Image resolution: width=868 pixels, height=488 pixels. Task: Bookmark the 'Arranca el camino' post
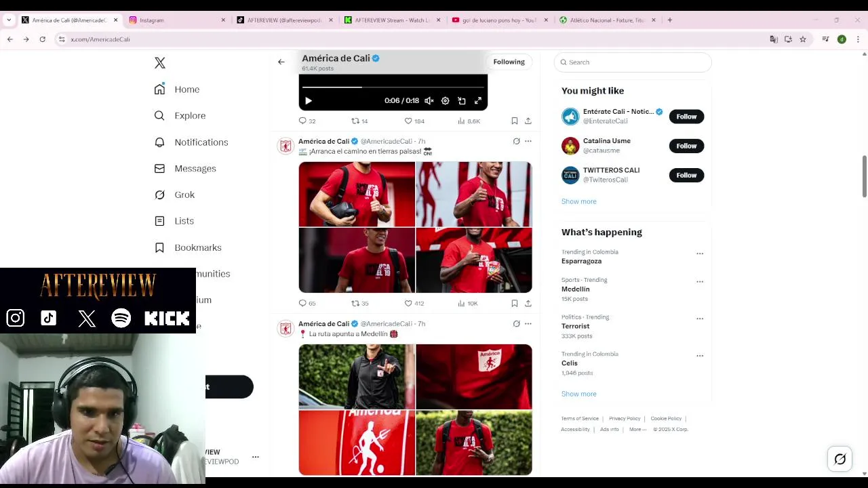[515, 303]
